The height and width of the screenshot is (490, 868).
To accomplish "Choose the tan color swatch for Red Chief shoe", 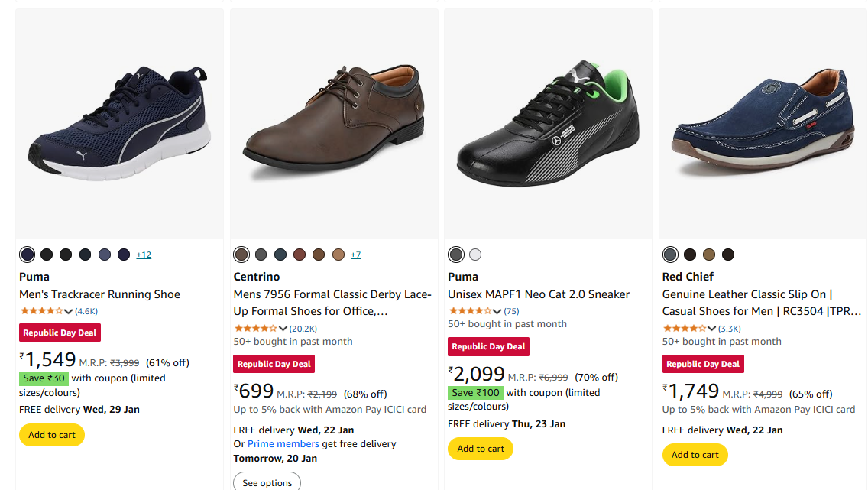I will click(x=709, y=255).
